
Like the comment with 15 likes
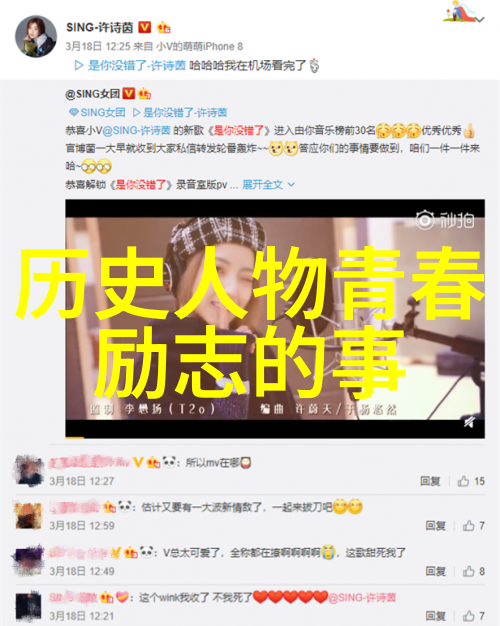[x=471, y=481]
